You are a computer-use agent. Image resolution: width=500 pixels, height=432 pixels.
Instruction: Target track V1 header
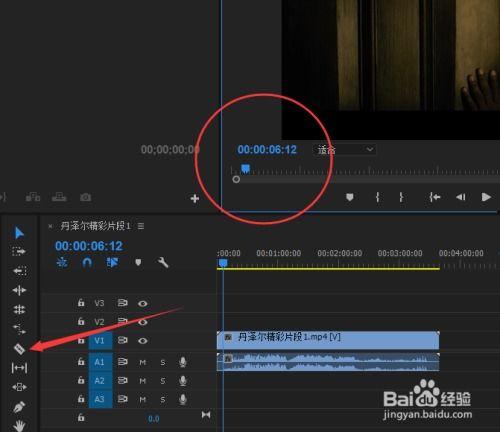[100, 341]
